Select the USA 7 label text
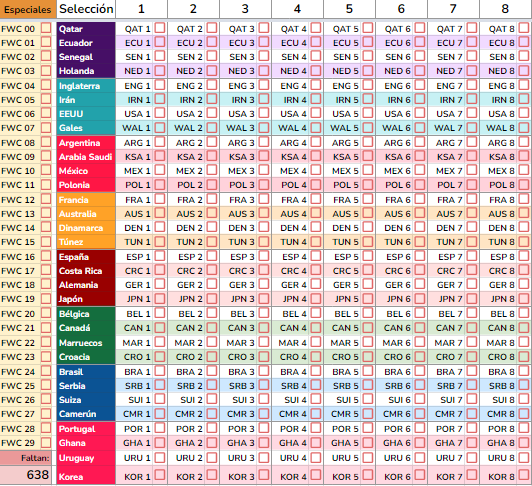 (x=450, y=114)
